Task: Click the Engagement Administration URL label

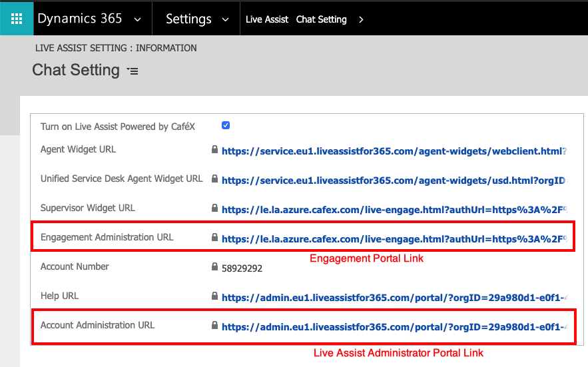Action: click(107, 237)
